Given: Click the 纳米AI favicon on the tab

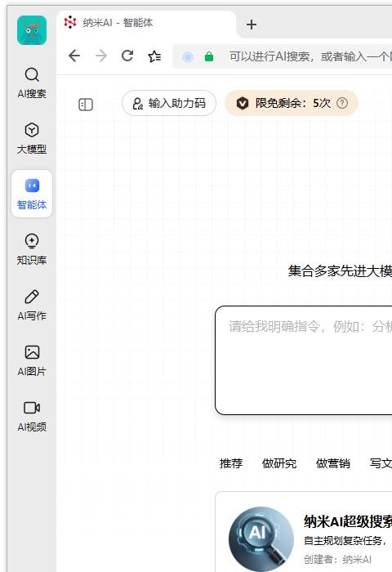Looking at the screenshot, I should (70, 23).
